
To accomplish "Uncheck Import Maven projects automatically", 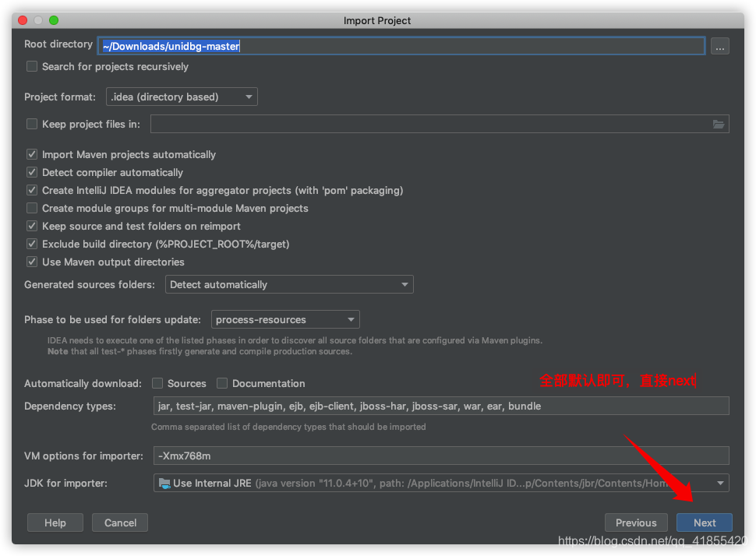I will click(32, 154).
